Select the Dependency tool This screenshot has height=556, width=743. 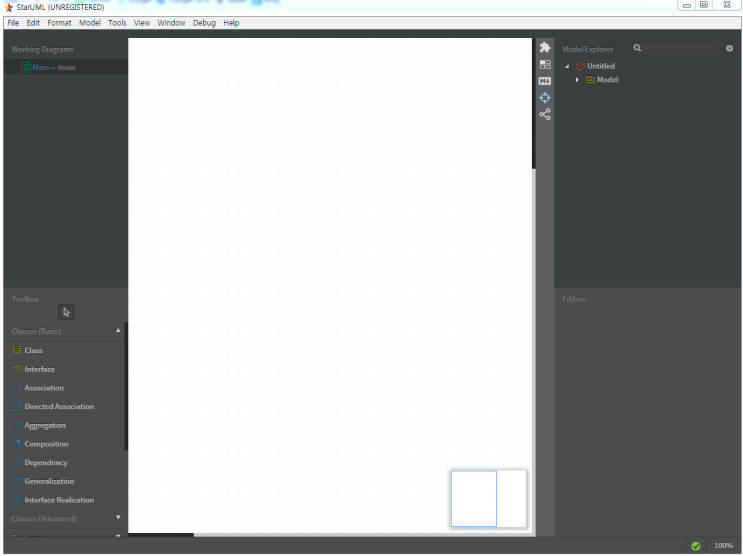(x=45, y=463)
